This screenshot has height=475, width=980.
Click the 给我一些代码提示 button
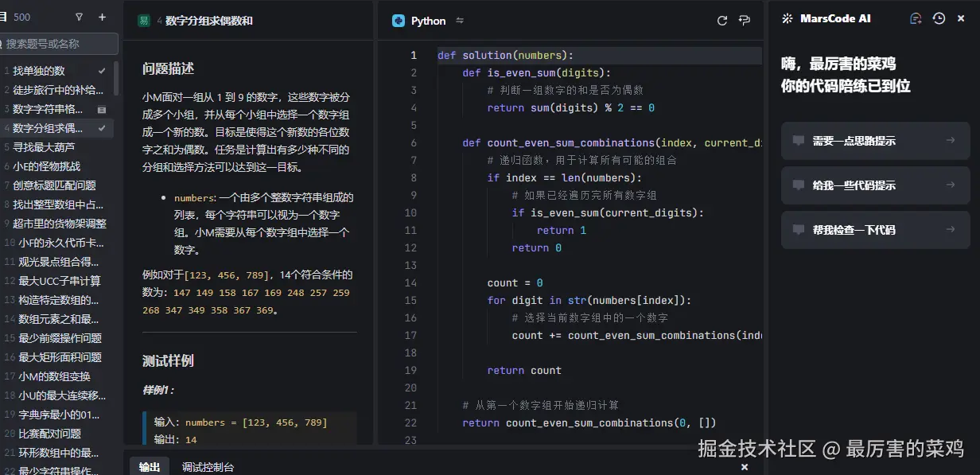(x=875, y=185)
